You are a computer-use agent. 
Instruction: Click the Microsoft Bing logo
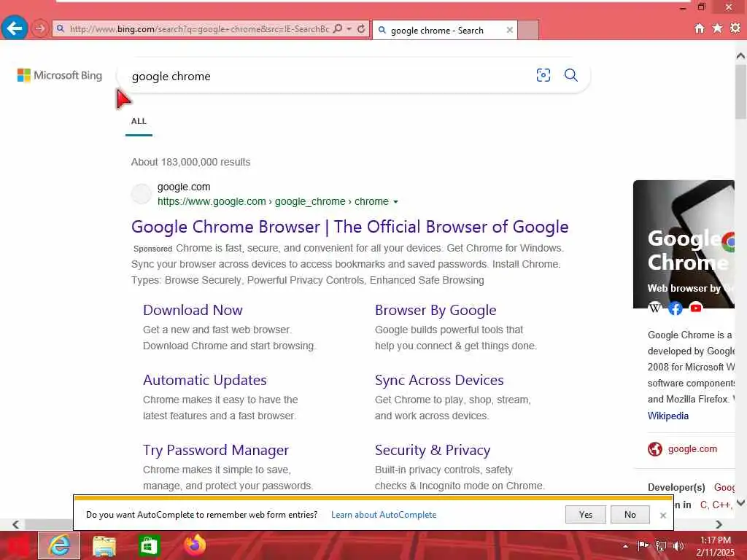(x=60, y=75)
